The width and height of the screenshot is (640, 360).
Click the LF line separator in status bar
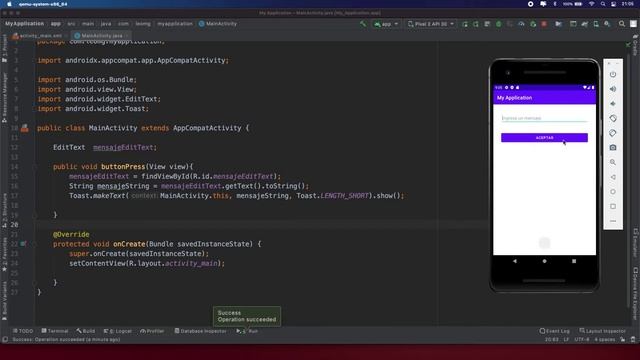point(566,340)
